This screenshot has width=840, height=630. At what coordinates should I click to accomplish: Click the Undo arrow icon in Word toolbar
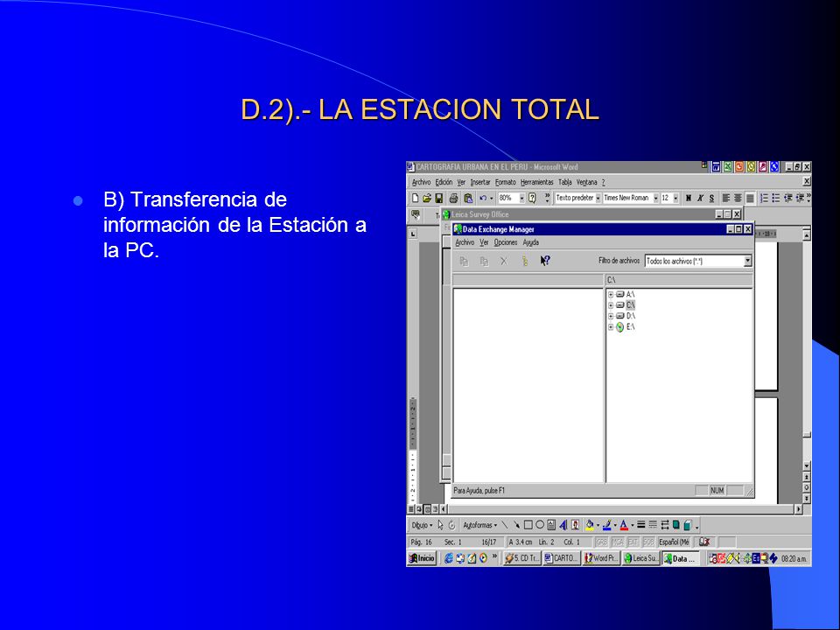point(483,198)
